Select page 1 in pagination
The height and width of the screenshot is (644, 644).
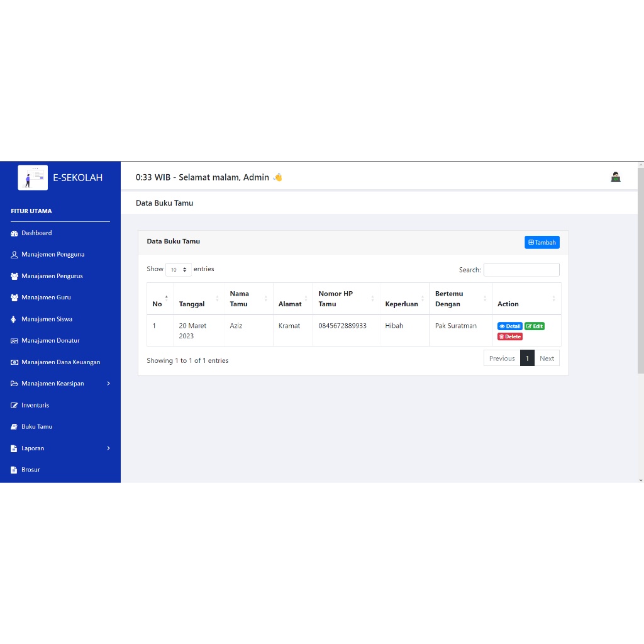tap(528, 358)
